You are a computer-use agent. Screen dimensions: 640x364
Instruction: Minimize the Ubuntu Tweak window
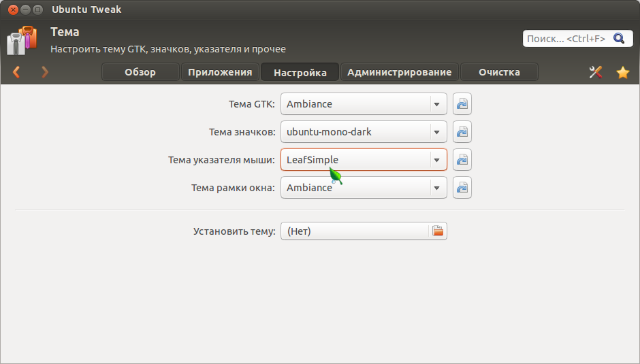click(25, 10)
